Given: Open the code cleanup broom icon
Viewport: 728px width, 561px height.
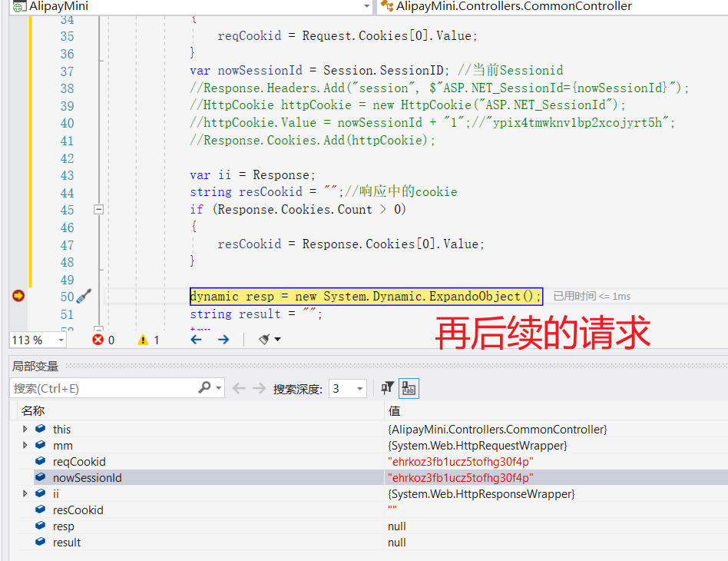Looking at the screenshot, I should click(x=264, y=340).
